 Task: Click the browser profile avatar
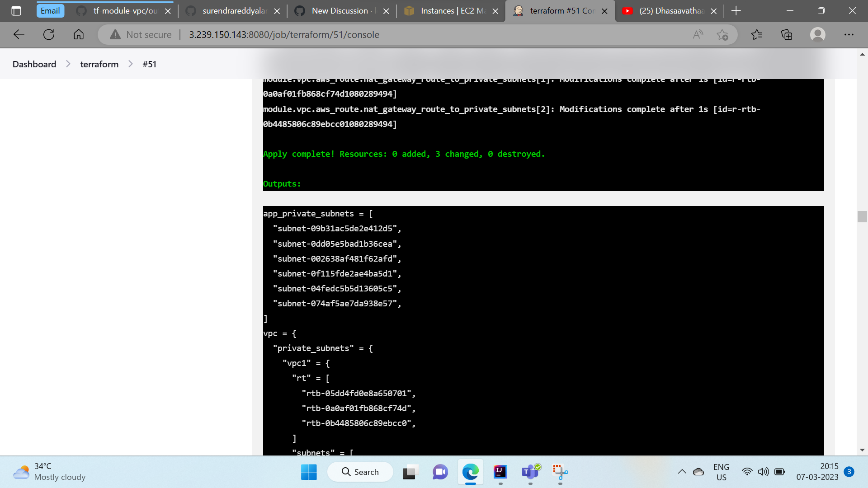click(818, 34)
